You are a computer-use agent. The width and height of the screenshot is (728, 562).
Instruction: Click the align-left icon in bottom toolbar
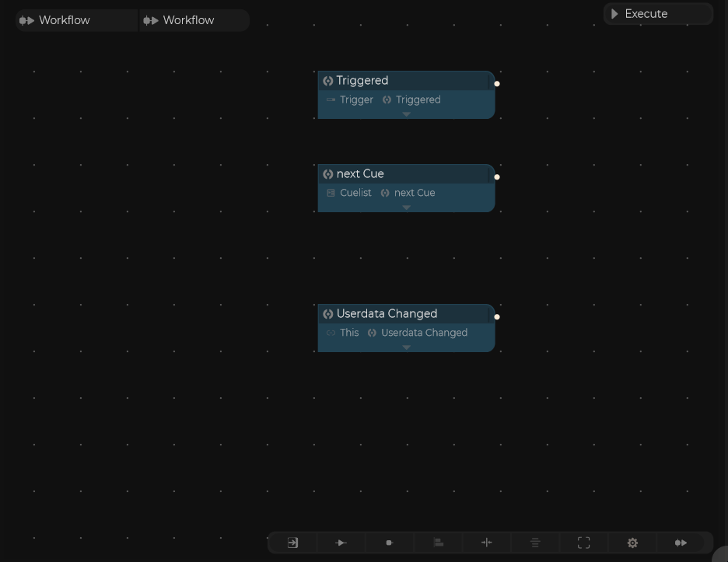(x=439, y=543)
